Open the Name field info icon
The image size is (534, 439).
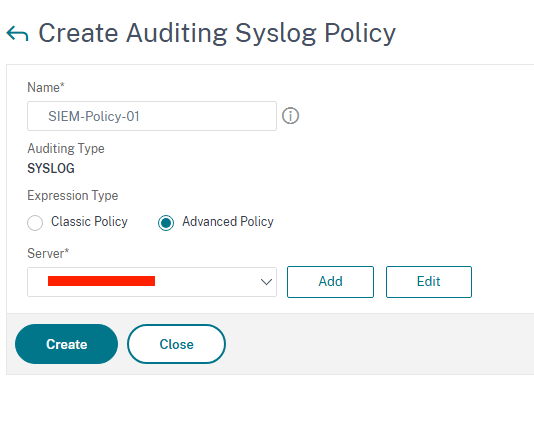290,116
